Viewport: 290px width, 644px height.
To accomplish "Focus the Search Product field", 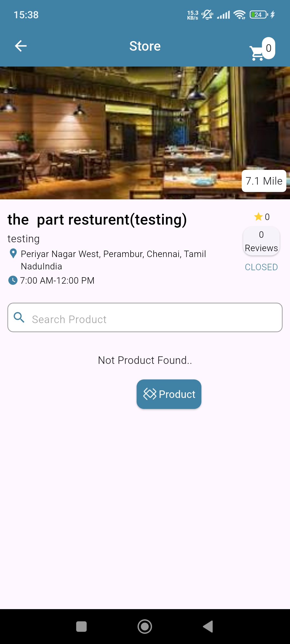I will [x=150, y=319].
